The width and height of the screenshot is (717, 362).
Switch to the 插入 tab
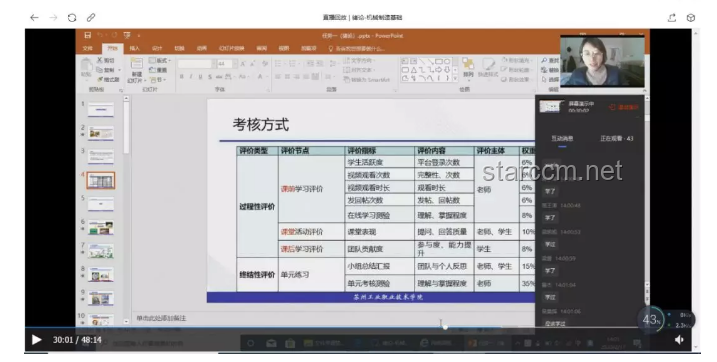tap(135, 48)
